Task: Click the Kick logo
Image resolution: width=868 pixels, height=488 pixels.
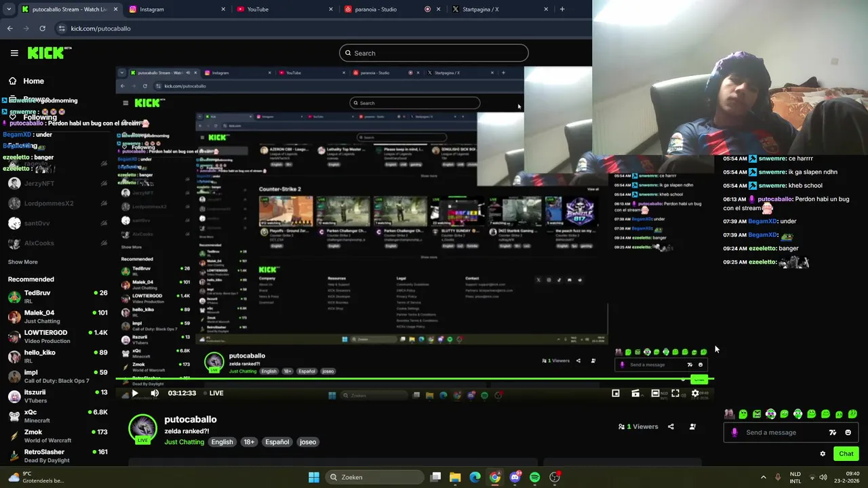Action: [x=50, y=53]
